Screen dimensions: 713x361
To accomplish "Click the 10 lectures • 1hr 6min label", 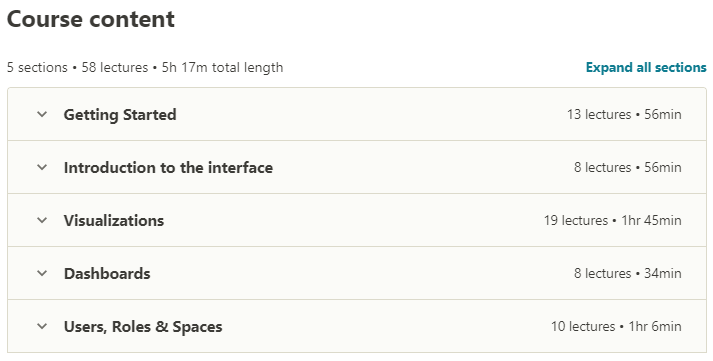I will [x=616, y=326].
